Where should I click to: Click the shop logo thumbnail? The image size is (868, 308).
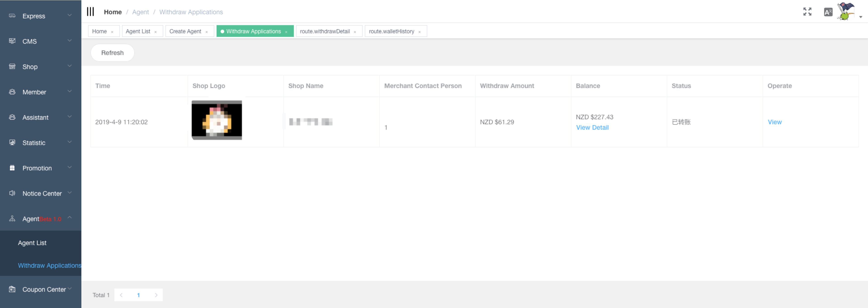point(217,120)
